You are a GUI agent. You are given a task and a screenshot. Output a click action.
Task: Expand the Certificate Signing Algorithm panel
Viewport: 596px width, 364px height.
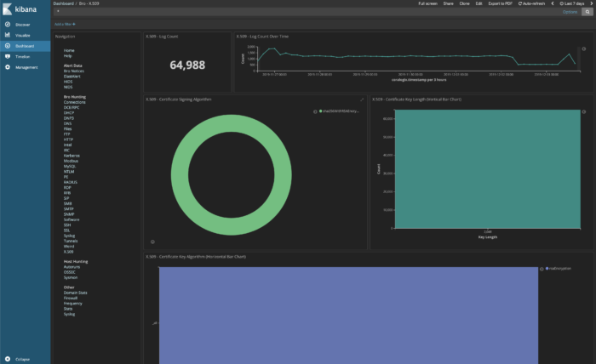(x=362, y=100)
